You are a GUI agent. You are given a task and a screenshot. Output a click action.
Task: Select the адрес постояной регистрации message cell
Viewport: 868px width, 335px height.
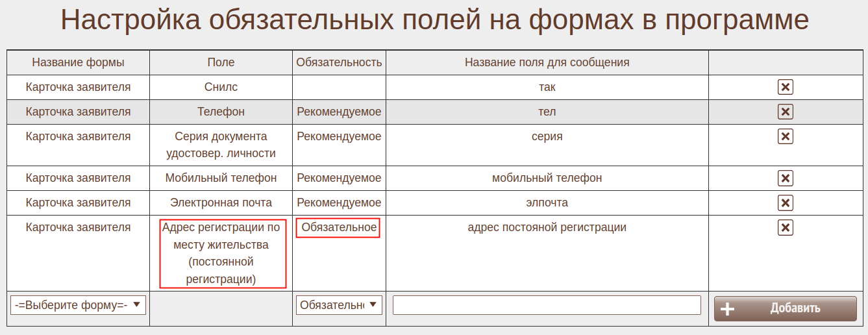547,227
